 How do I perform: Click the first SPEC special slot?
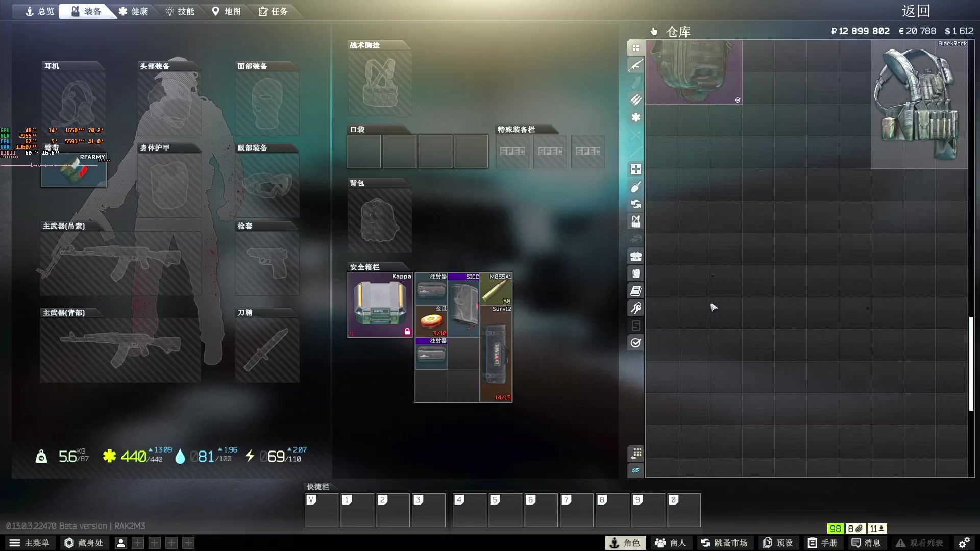pyautogui.click(x=512, y=152)
